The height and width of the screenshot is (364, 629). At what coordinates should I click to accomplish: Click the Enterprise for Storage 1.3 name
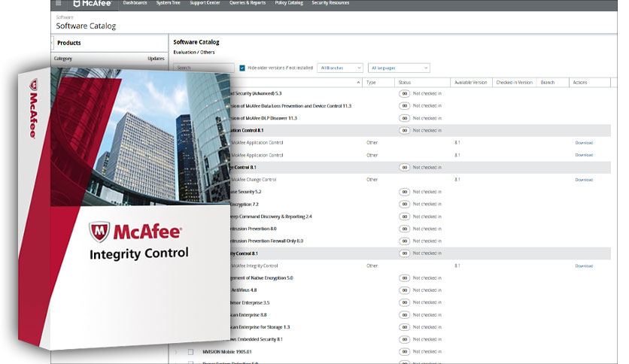[260, 327]
